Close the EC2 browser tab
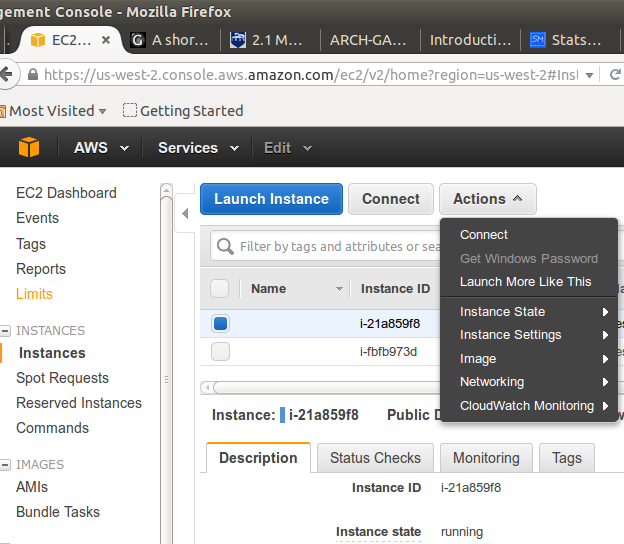The width and height of the screenshot is (624, 544). pos(106,40)
